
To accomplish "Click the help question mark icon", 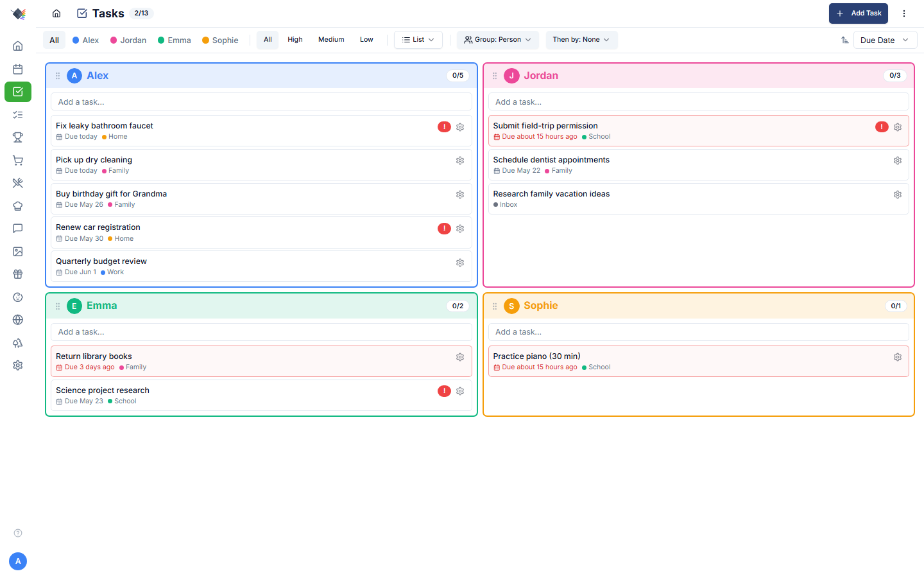I will click(18, 533).
